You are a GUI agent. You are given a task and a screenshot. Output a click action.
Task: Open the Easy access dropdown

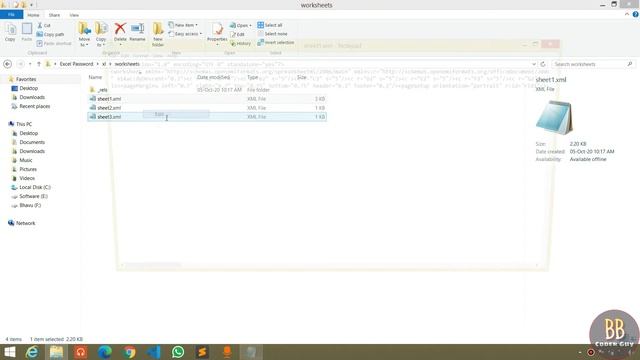tap(185, 34)
